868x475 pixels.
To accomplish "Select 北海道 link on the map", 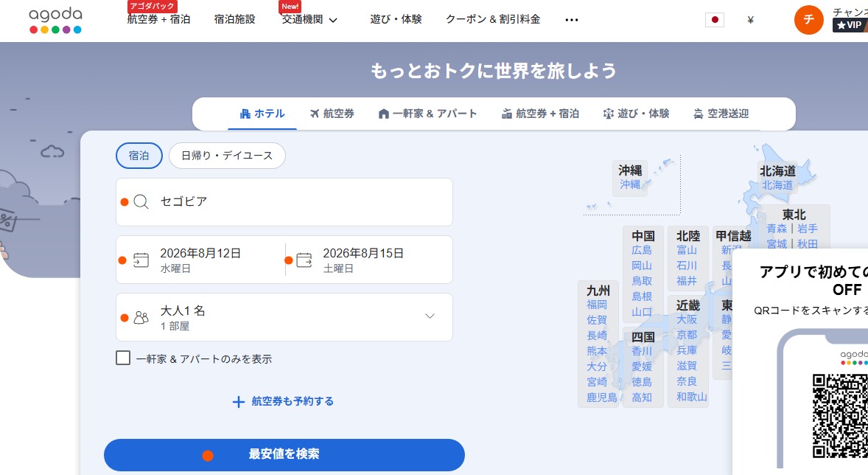I will (x=777, y=185).
